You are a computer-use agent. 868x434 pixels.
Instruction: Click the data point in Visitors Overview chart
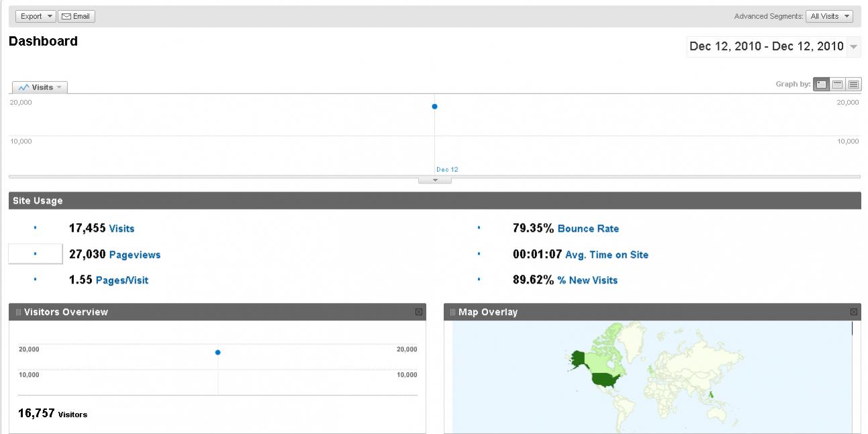point(218,352)
